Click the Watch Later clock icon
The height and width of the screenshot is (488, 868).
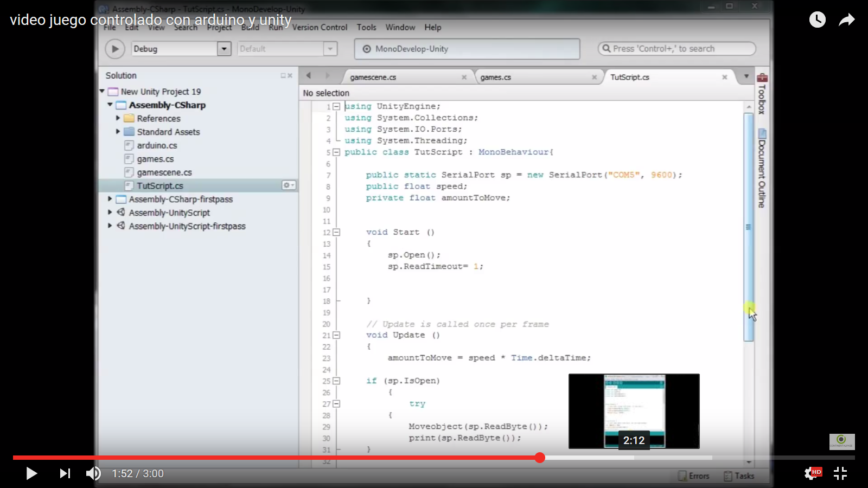pos(817,20)
